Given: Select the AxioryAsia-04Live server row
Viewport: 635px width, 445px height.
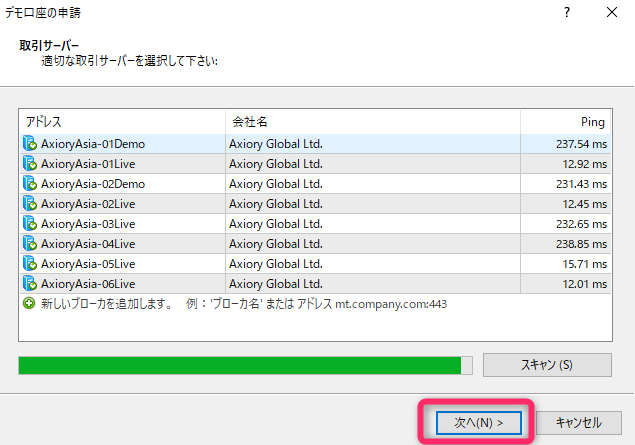Looking at the screenshot, I should [x=315, y=244].
